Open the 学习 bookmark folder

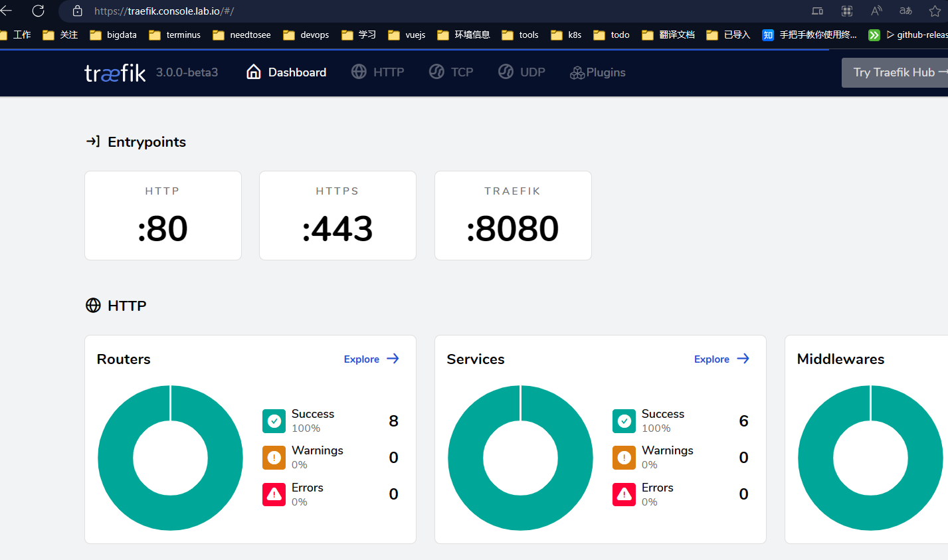click(359, 35)
